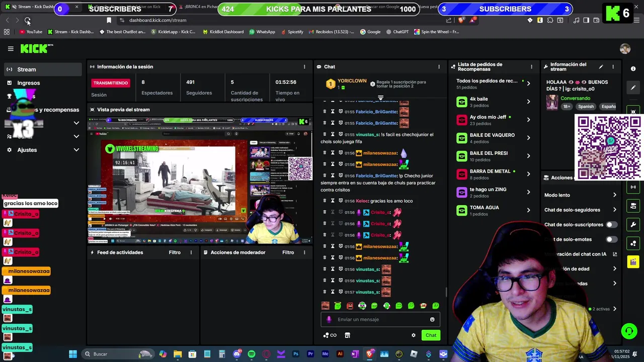
Task: Open the KickBot Dashboard bookmark
Action: (x=223, y=32)
